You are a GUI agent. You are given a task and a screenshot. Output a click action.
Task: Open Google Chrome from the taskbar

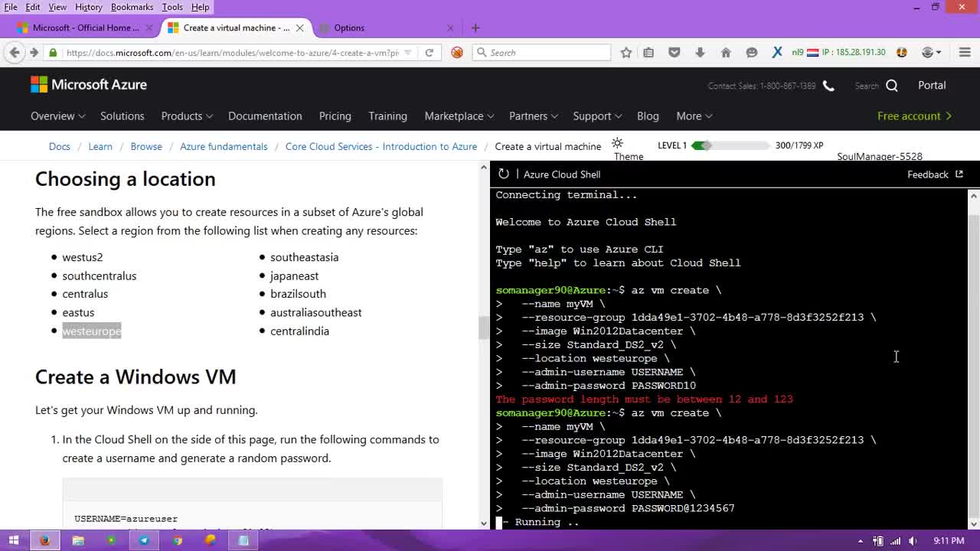tap(178, 540)
